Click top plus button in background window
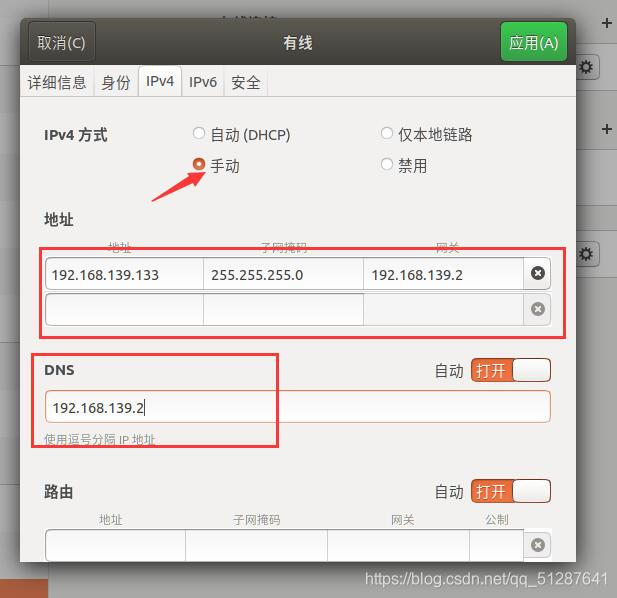This screenshot has width=617, height=598. 606,23
